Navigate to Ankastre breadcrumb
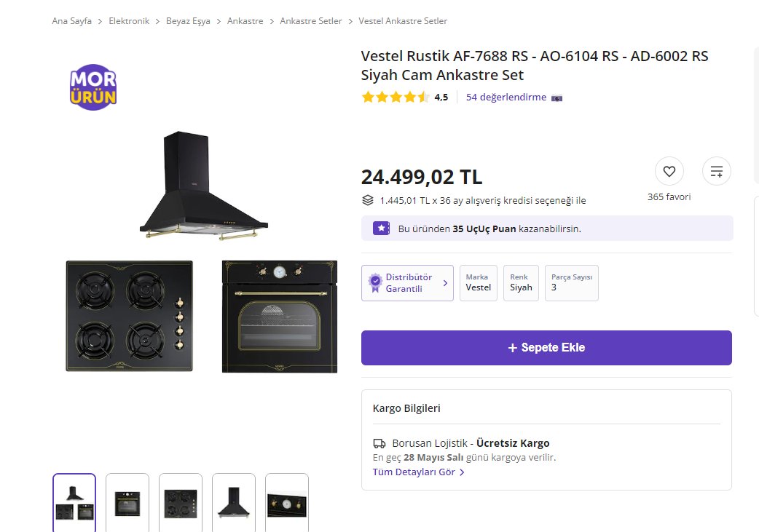The width and height of the screenshot is (759, 532). click(x=245, y=21)
